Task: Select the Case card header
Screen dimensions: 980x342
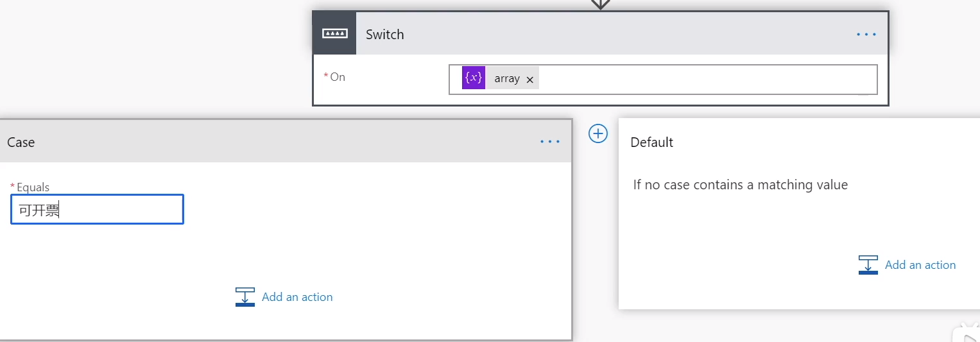Action: coord(286,142)
